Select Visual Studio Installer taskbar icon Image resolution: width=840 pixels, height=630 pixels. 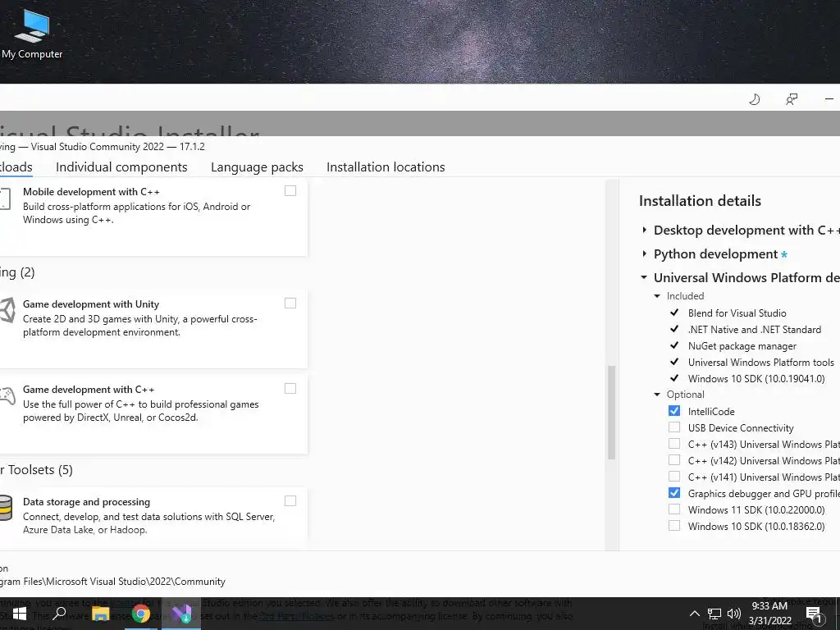tap(181, 614)
